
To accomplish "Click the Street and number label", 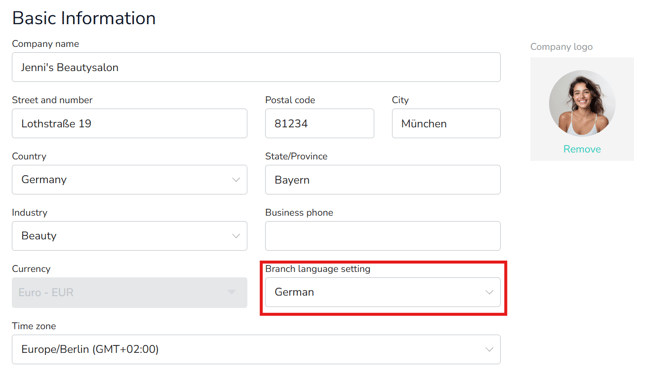I will 52,100.
